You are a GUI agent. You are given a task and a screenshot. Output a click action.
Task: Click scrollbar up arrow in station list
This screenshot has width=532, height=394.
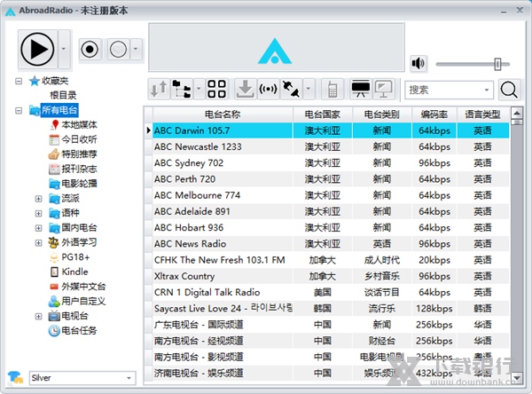pos(516,113)
